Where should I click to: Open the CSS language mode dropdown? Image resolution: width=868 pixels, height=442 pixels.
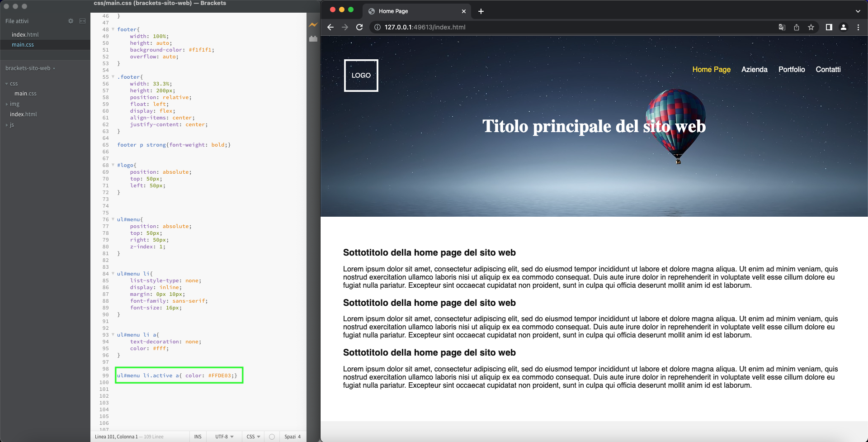[x=253, y=437]
